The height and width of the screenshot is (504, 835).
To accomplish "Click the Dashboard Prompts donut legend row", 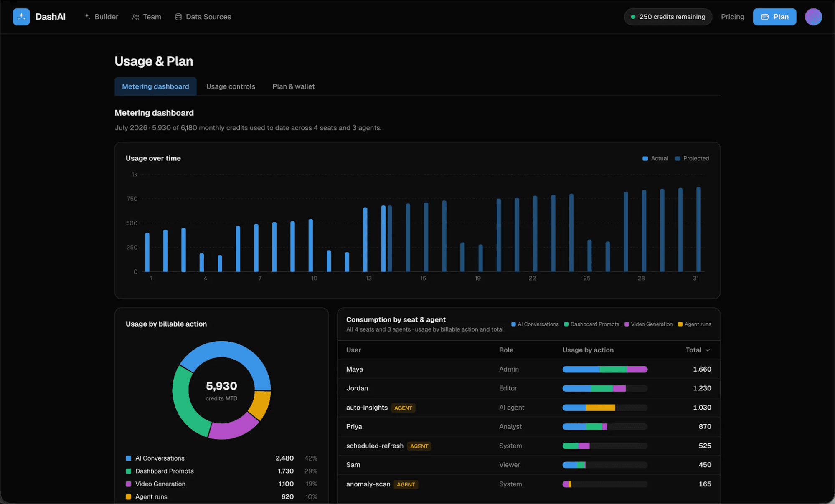I will (221, 471).
